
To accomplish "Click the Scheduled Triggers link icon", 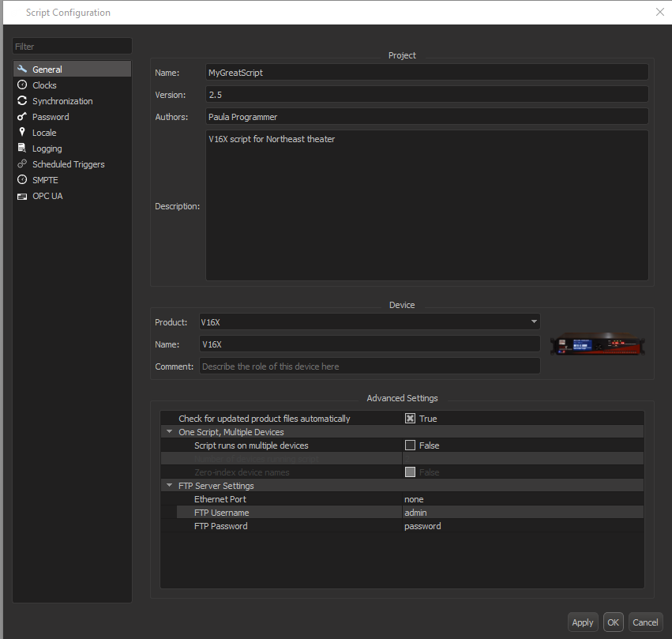I will 22,164.
